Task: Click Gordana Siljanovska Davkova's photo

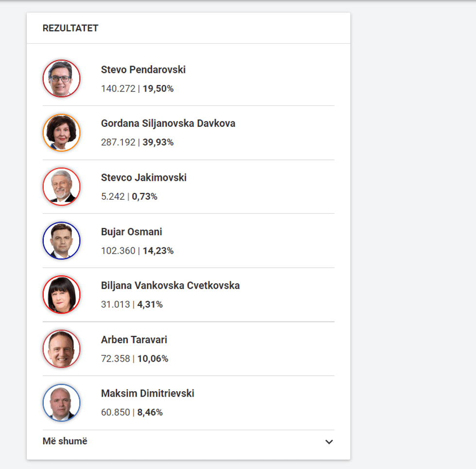Action: [x=61, y=133]
